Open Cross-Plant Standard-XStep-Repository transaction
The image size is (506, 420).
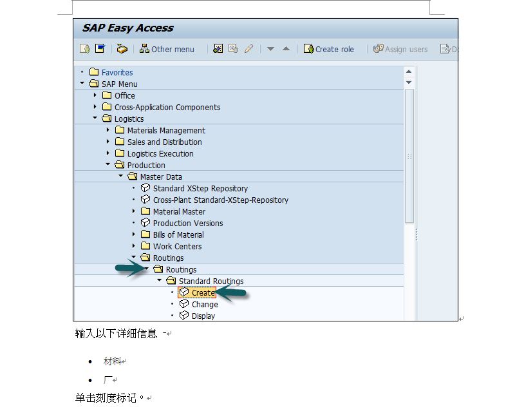(214, 200)
